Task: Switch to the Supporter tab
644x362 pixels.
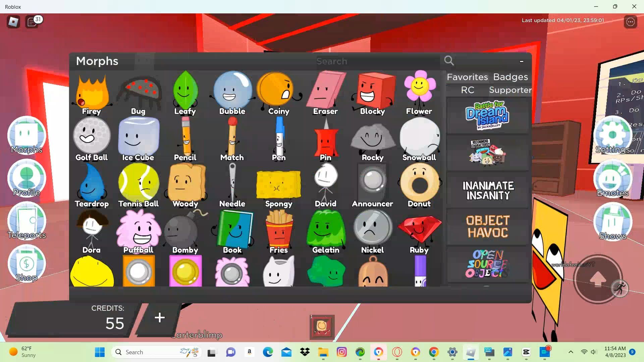Action: coord(511,90)
